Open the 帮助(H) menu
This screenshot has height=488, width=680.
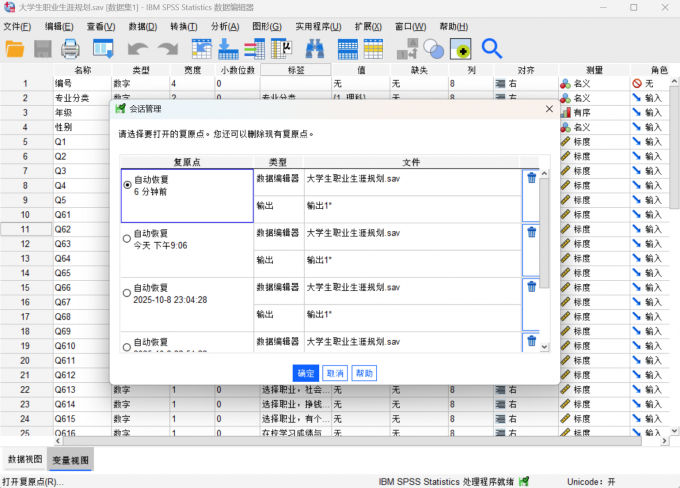click(x=454, y=26)
